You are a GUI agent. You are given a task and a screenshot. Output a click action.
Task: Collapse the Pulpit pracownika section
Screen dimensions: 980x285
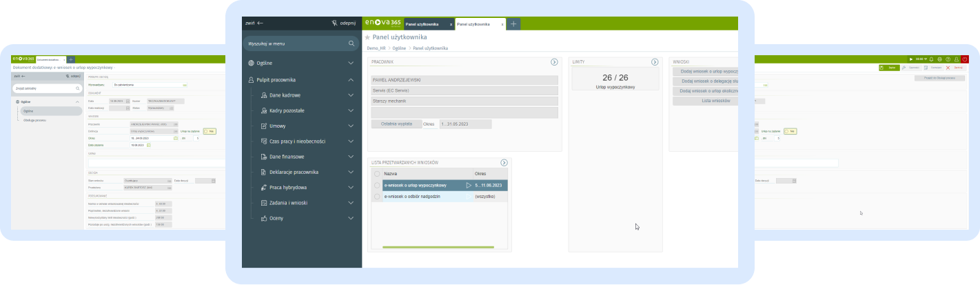coord(351,80)
